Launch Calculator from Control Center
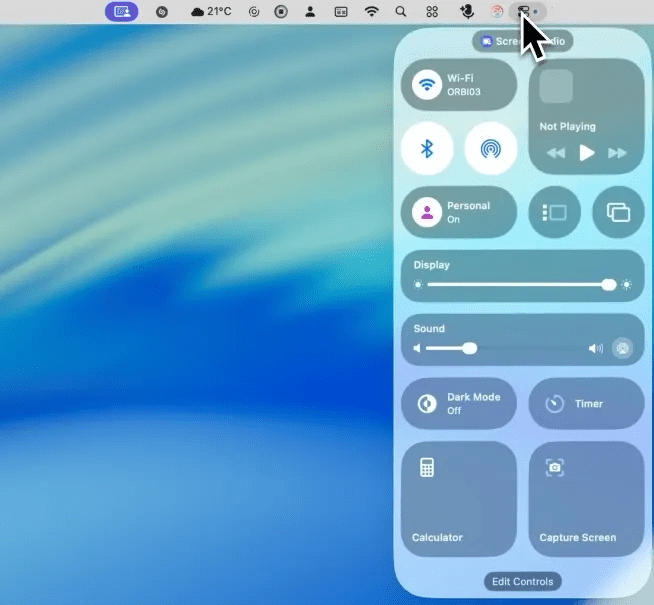The width and height of the screenshot is (654, 605). click(x=458, y=498)
